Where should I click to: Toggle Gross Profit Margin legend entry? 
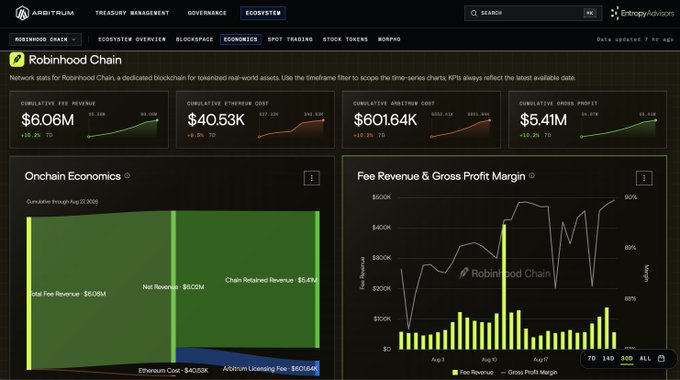coord(529,372)
